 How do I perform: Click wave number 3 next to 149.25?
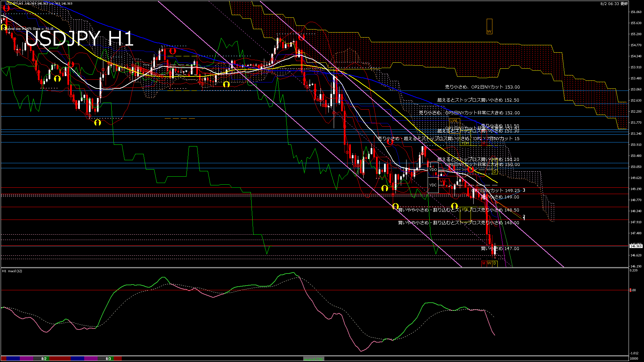click(524, 190)
